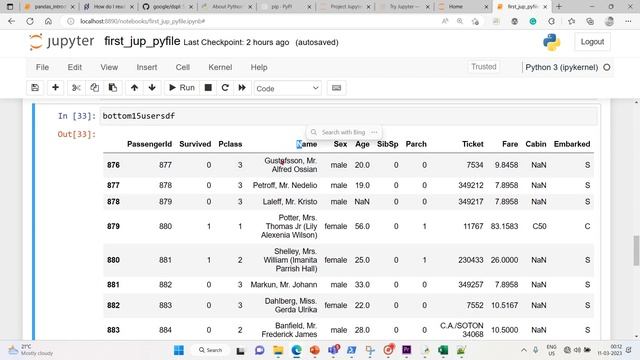This screenshot has width=640, height=360.
Task: Open browser Collections icon
Action: point(590,21)
